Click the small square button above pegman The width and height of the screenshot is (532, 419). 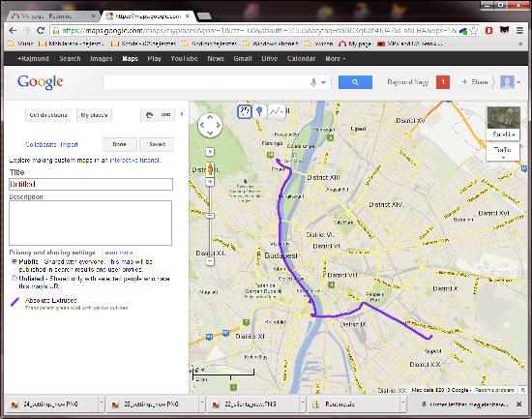[210, 152]
